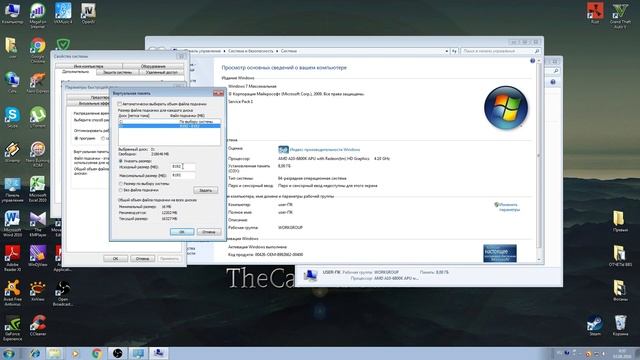Viewport: 640px width, 360px height.
Task: Open Windows Experience Index link
Action: (x=325, y=150)
